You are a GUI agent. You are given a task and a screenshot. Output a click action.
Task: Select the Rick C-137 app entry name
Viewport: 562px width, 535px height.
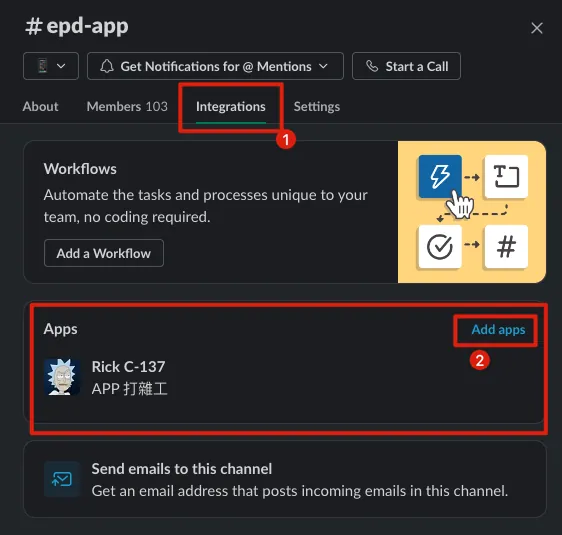(128, 367)
